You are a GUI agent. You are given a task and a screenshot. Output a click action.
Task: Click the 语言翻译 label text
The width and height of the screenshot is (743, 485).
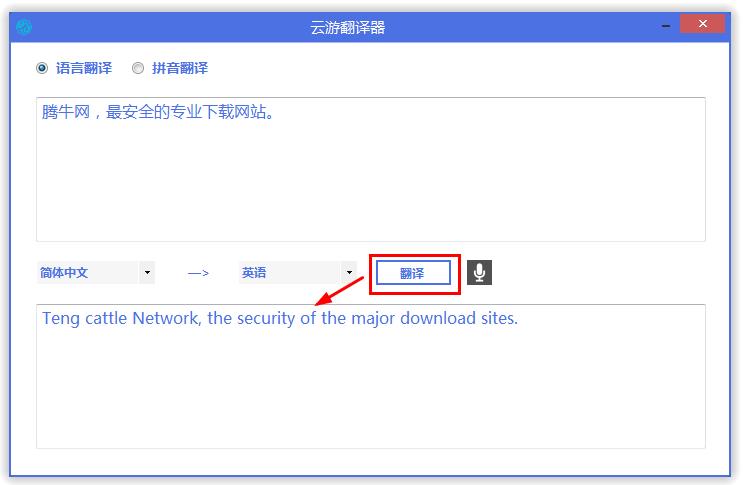coord(84,68)
